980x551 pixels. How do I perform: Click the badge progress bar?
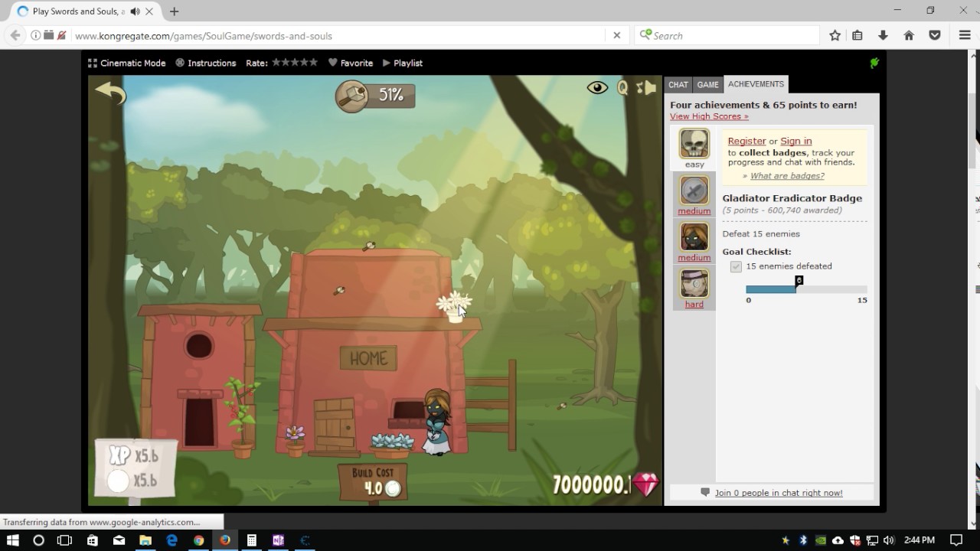tap(806, 289)
